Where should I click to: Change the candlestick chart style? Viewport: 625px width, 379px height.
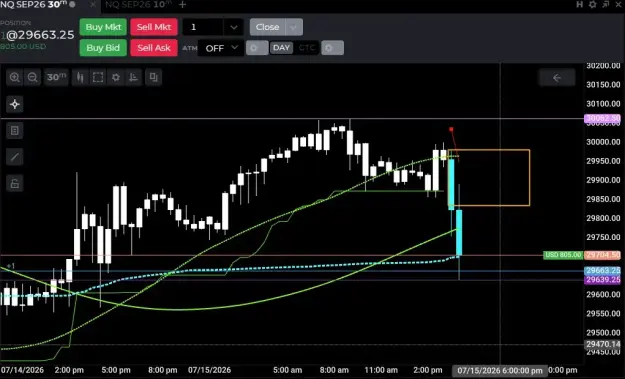[x=80, y=77]
